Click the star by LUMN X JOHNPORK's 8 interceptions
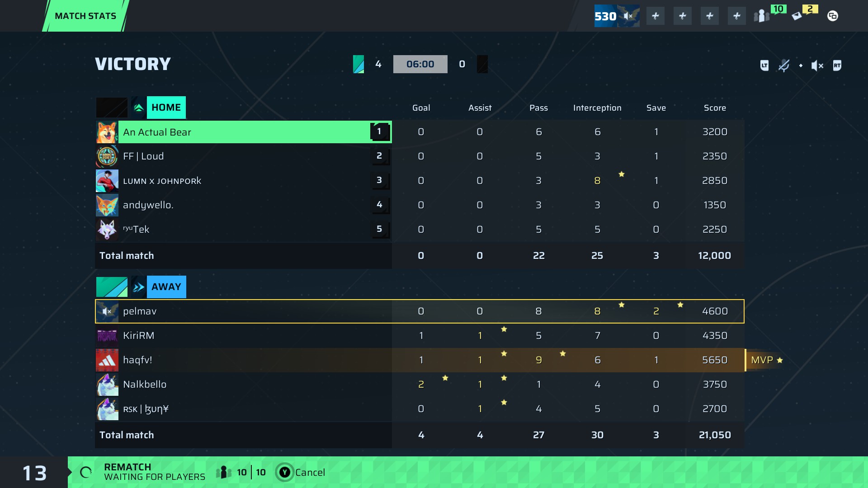This screenshot has width=868, height=488. click(x=622, y=174)
